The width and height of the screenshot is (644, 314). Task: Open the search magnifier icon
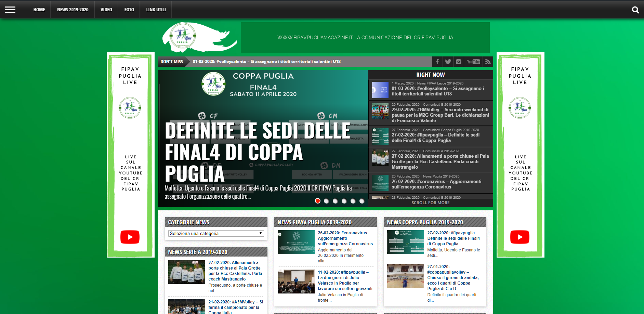tap(635, 10)
